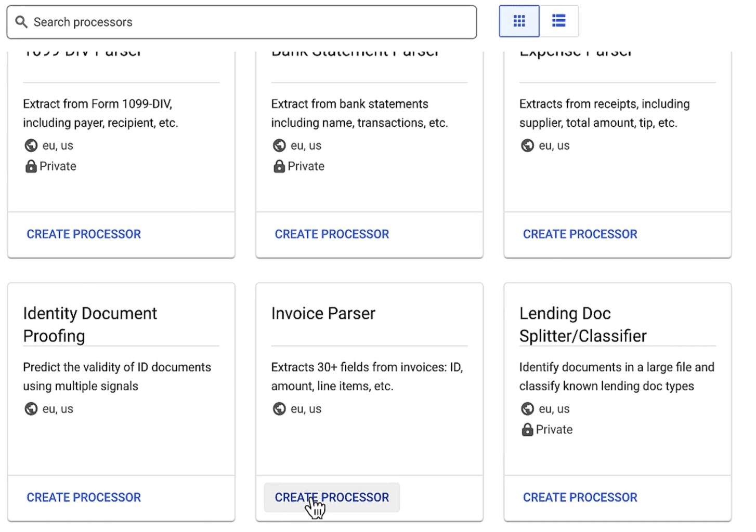Click the lock icon on Lending Doc Splitter/Classifier card

coord(527,430)
